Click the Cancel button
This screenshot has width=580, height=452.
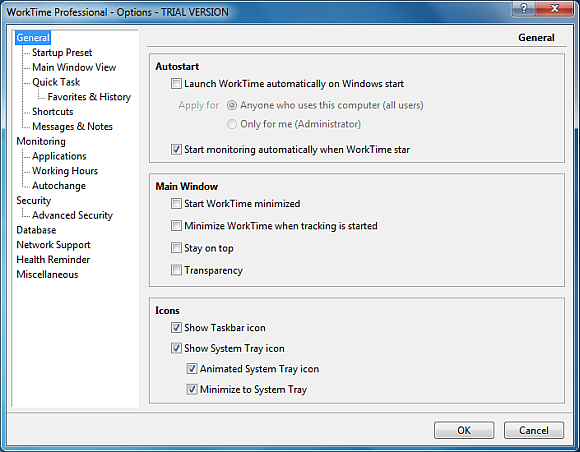534,430
